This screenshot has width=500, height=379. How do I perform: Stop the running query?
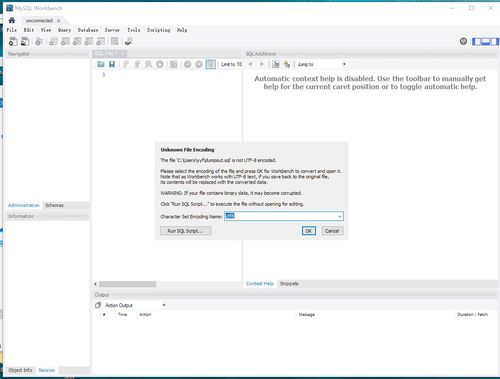point(160,64)
